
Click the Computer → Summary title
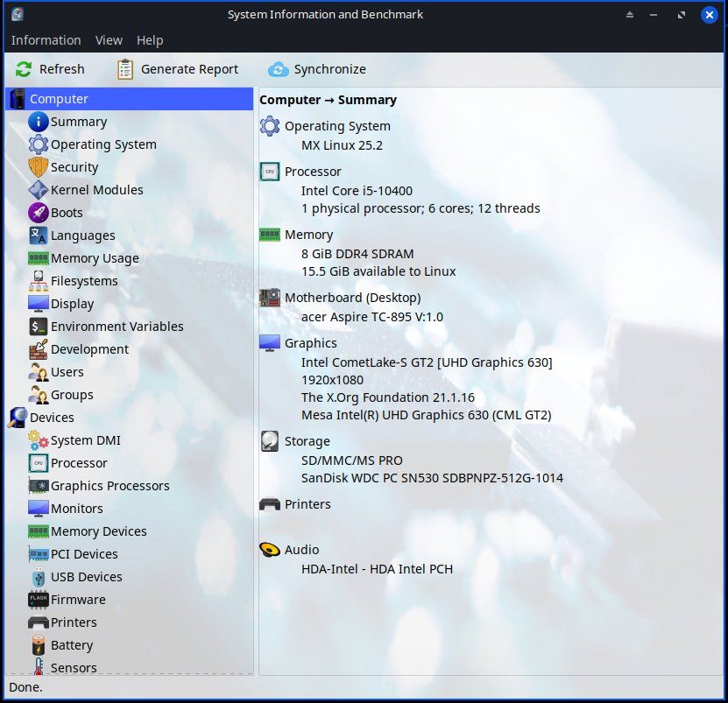[328, 100]
